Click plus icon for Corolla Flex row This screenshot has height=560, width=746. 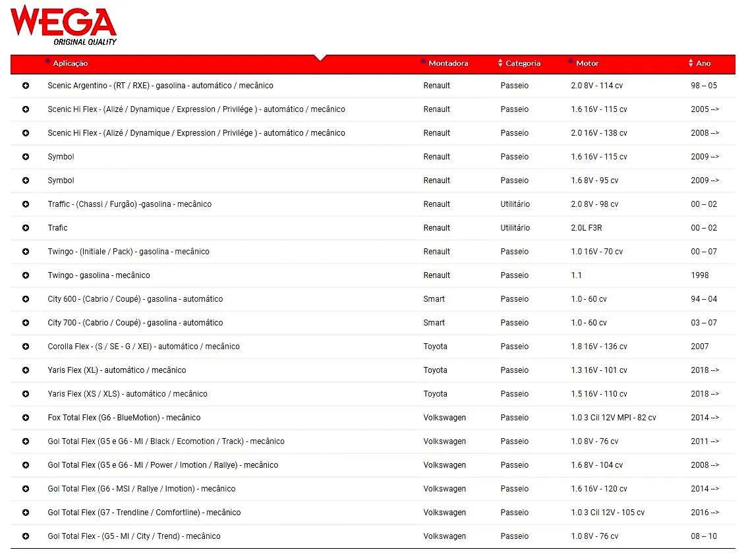click(x=26, y=347)
